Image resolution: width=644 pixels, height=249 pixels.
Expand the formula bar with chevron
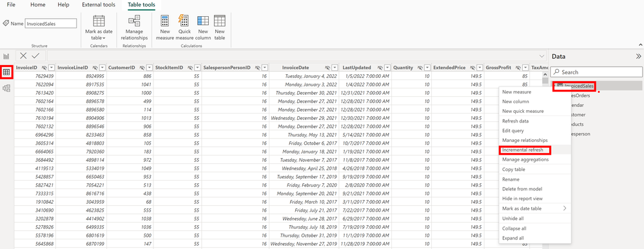tap(542, 56)
